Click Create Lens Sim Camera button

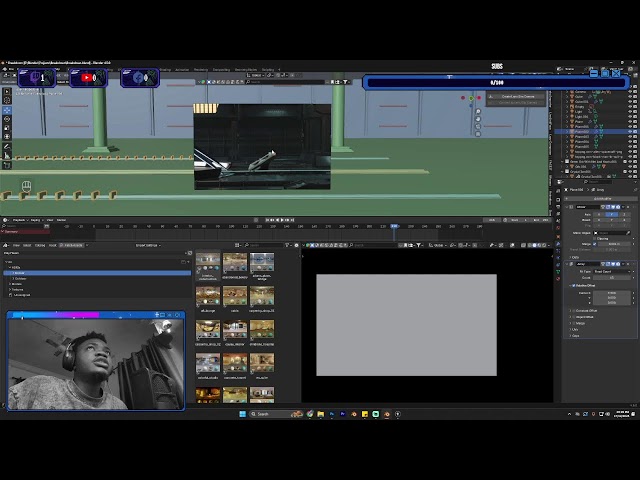tap(517, 97)
